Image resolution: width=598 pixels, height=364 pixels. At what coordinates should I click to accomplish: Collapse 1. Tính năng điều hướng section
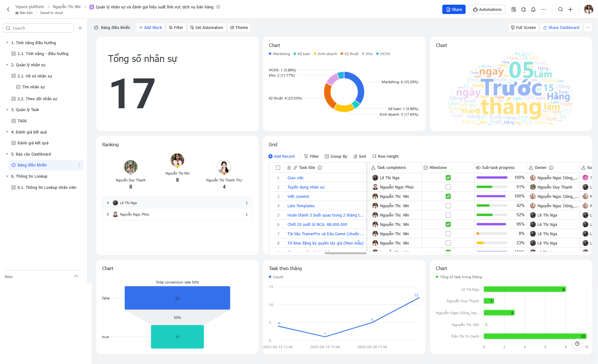(x=7, y=43)
